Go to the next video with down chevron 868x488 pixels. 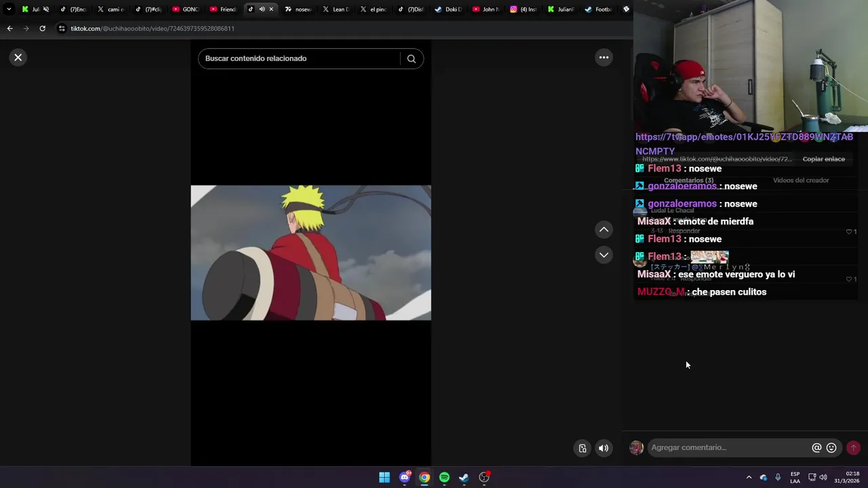(604, 255)
